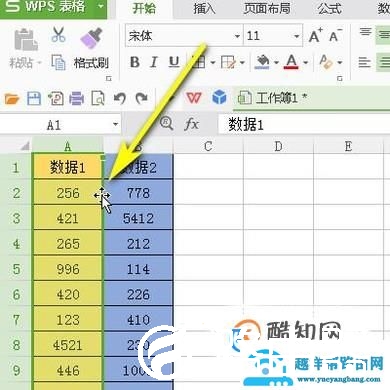Click inside the formula bar showing 数据1

click(x=304, y=125)
